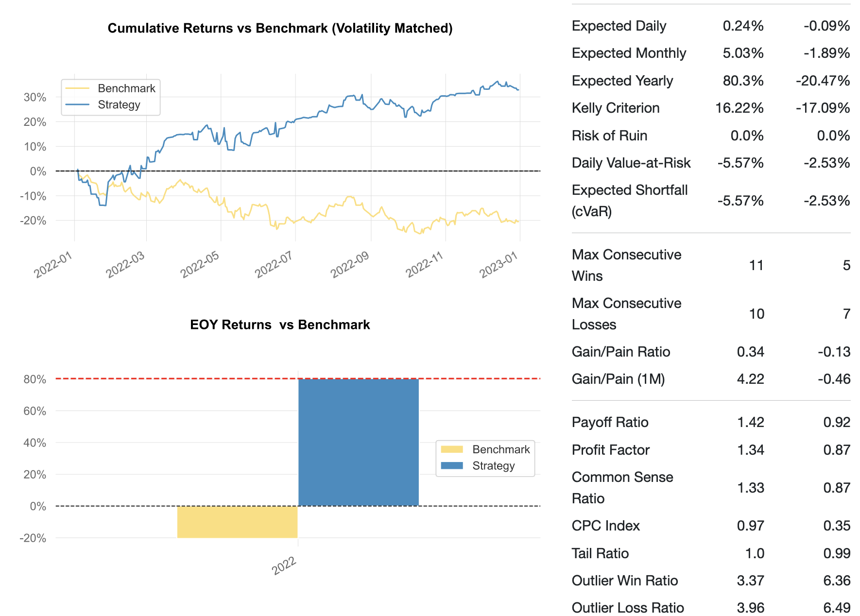This screenshot has width=860, height=616.
Task: Click the Gain/Pain (1M) value 4.22
Action: point(750,379)
